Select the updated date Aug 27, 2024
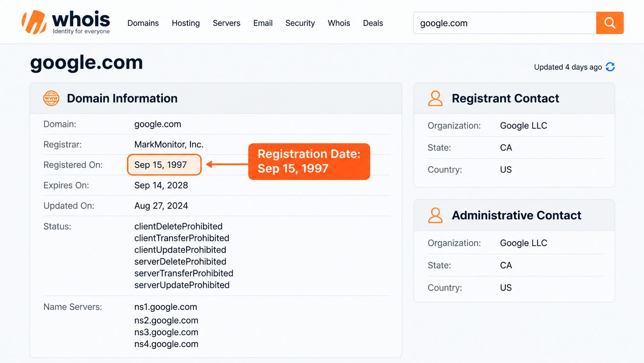644x363 pixels. [161, 206]
